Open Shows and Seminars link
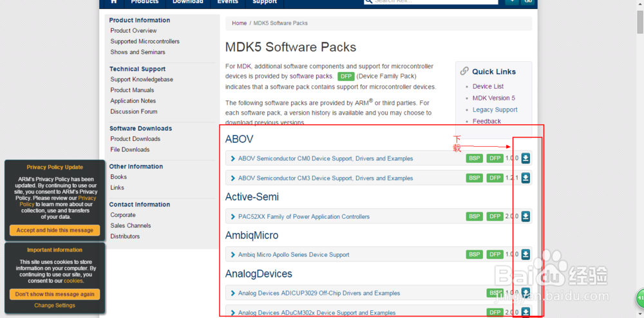Screen dimensions: 644x318 138,52
